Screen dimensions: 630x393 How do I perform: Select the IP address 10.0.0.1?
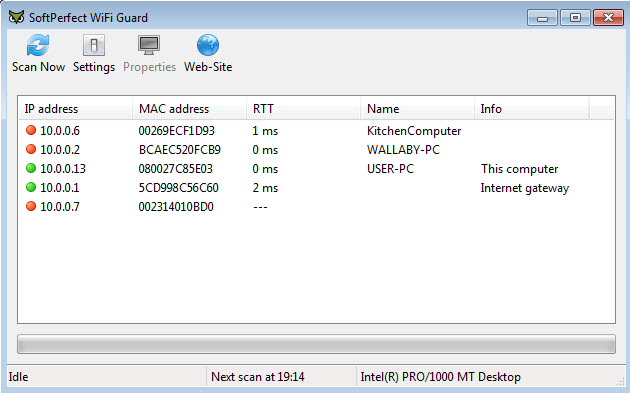click(x=60, y=187)
